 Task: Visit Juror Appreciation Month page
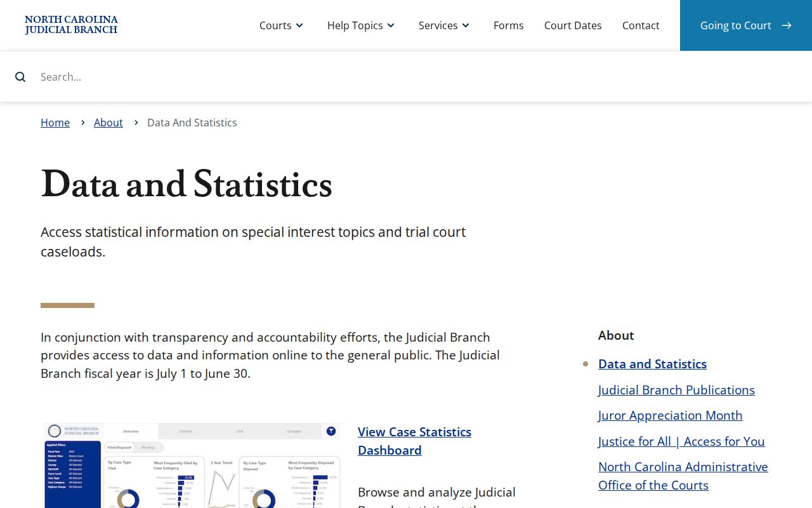pos(670,415)
